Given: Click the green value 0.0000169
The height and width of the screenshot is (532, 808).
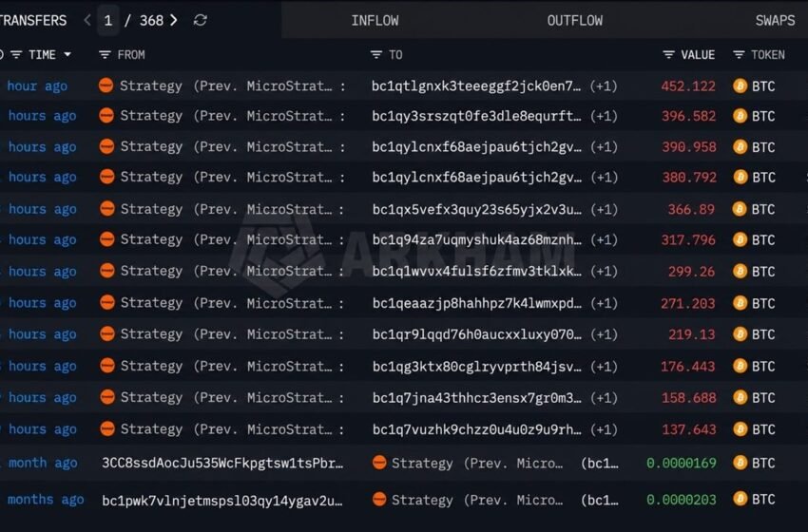Looking at the screenshot, I should pyautogui.click(x=682, y=463).
